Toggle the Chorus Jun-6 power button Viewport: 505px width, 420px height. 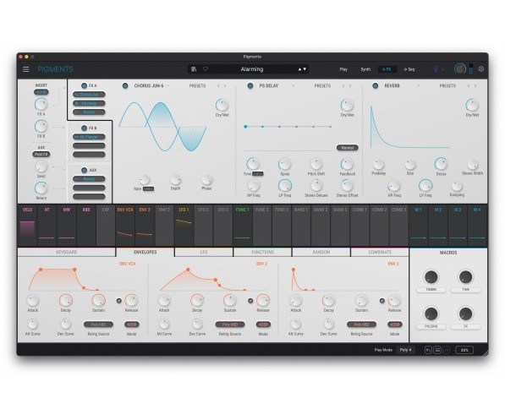(125, 85)
